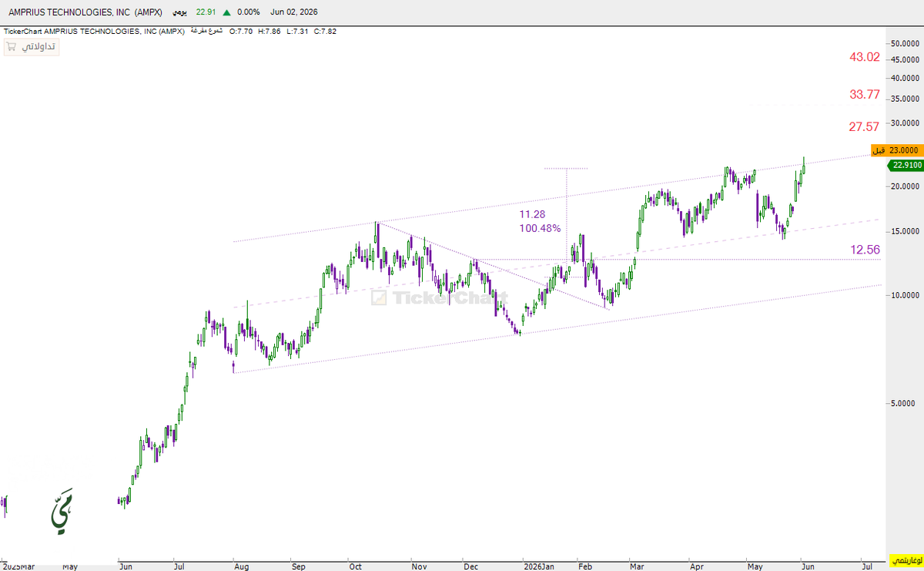Click the Oct time axis label
The width and height of the screenshot is (924, 571).
356,566
